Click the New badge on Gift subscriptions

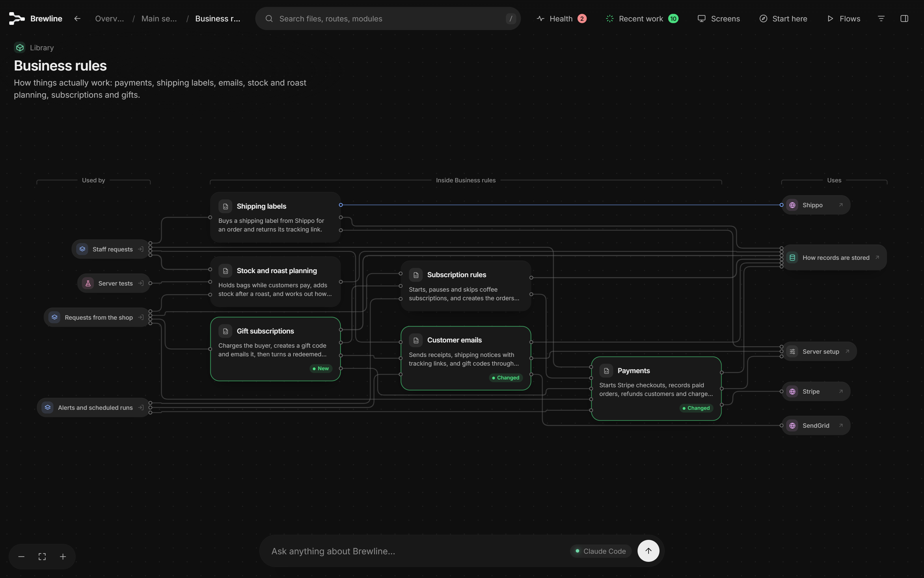click(x=321, y=368)
